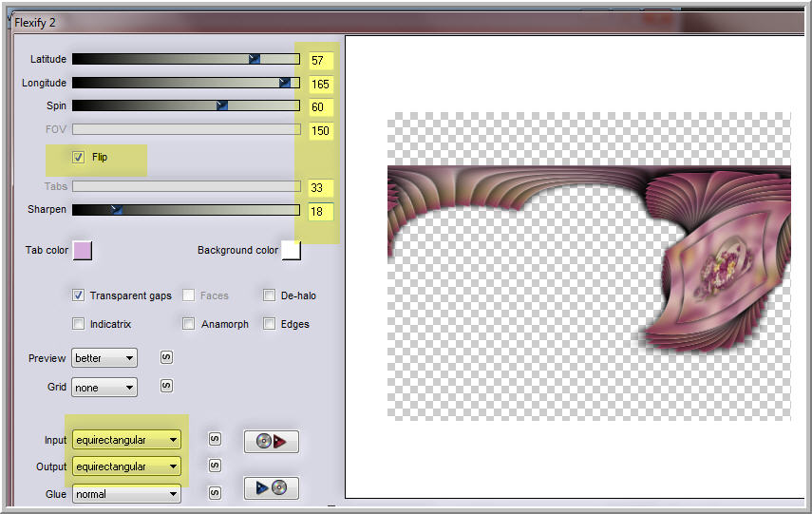The width and height of the screenshot is (812, 514).
Task: Click the reset icon beside Glue dropdown
Action: click(x=215, y=492)
